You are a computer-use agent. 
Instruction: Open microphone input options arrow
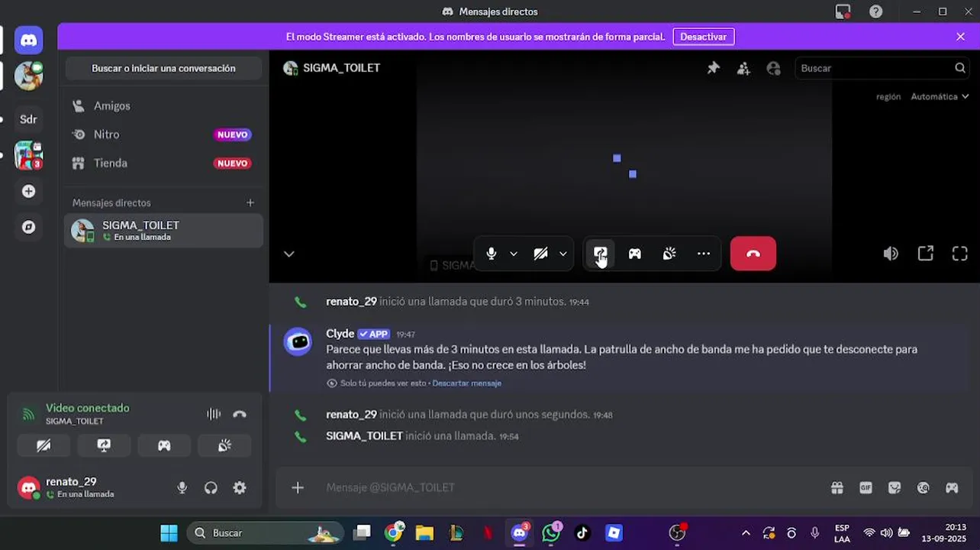tap(514, 254)
